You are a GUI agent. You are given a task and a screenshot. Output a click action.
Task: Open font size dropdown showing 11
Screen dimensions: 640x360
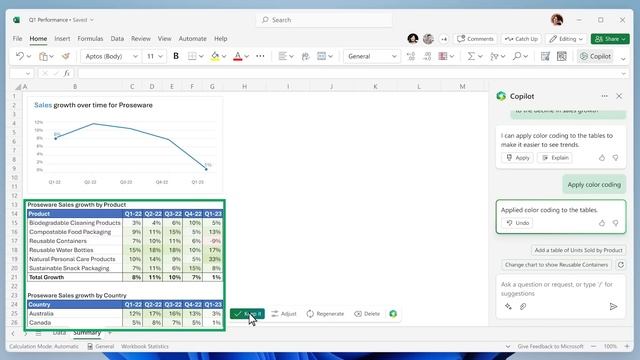[x=154, y=56]
